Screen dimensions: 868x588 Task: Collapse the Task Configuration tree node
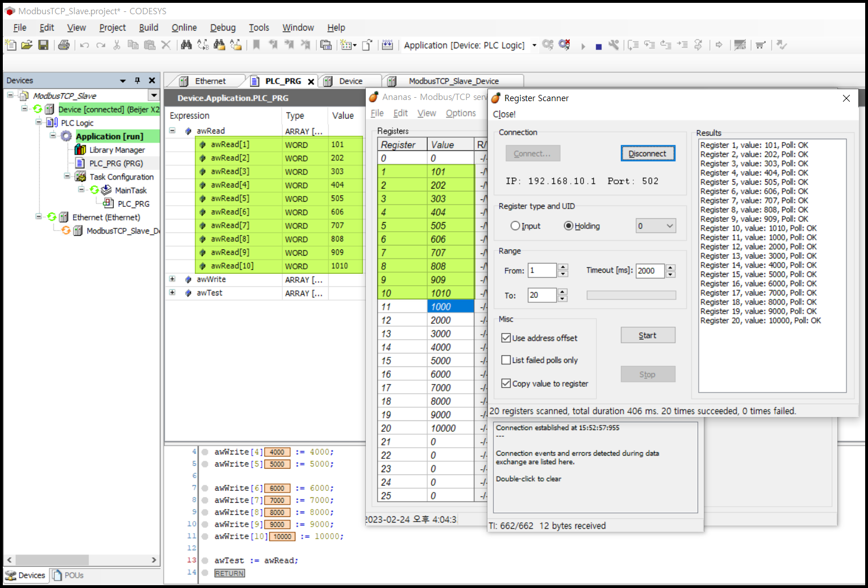point(67,176)
